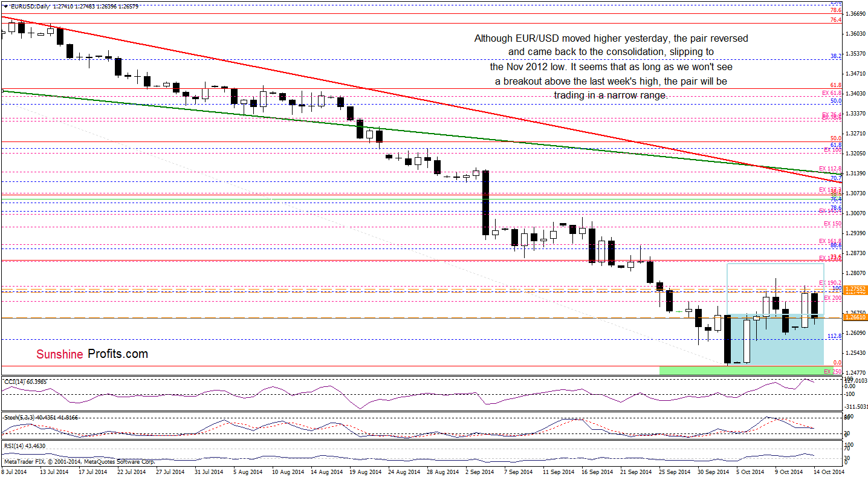Click the 25 Sep 2014 date label
The height and width of the screenshot is (477, 868).
(674, 471)
